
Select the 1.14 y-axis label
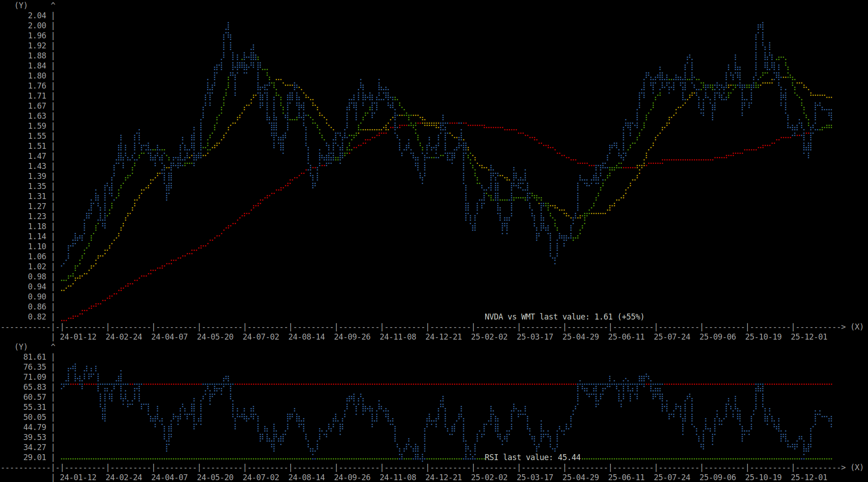37,236
